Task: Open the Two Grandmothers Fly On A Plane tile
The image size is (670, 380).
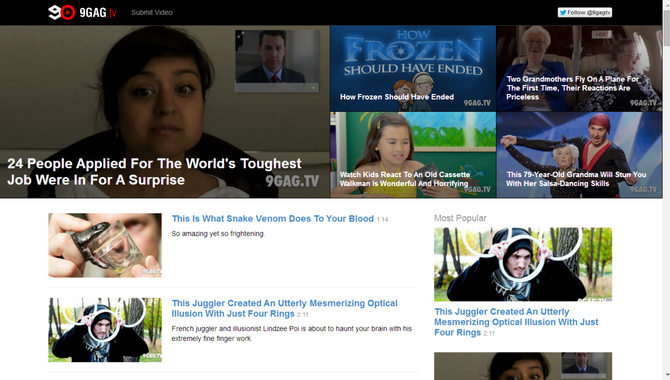Action: 579,68
